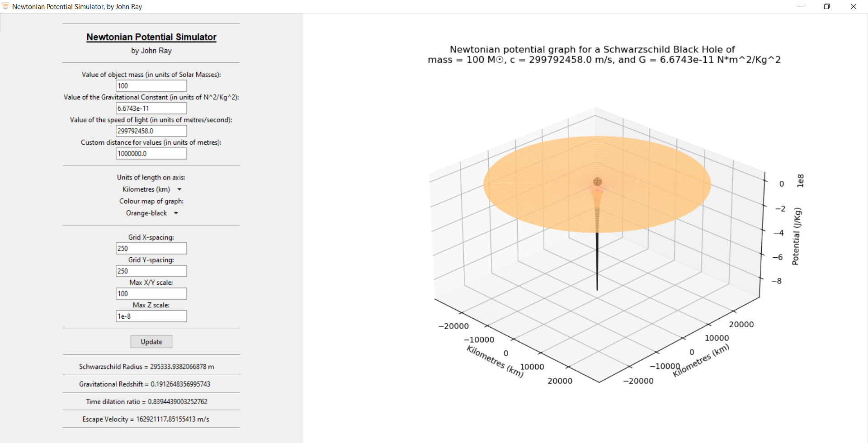868x443 pixels.
Task: Click the object mass input field
Action: coord(151,86)
